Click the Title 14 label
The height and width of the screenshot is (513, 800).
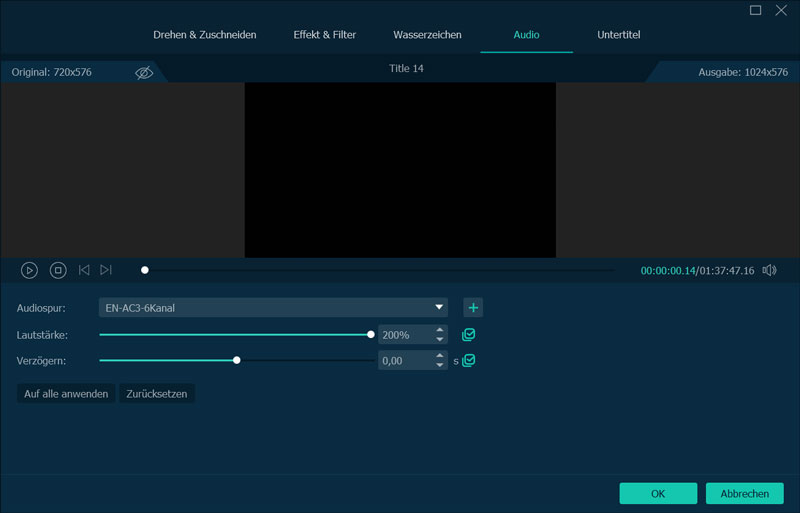(x=406, y=68)
